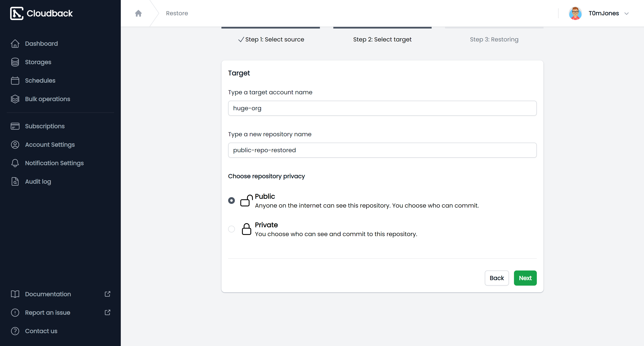The height and width of the screenshot is (346, 644).
Task: Click the green Next button
Action: tap(525, 278)
